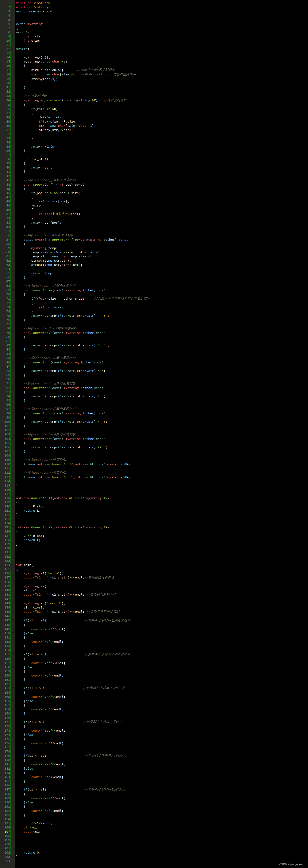308x868 pixels.
Task: Fold the c_str function body at line 38
Action: 13,159
